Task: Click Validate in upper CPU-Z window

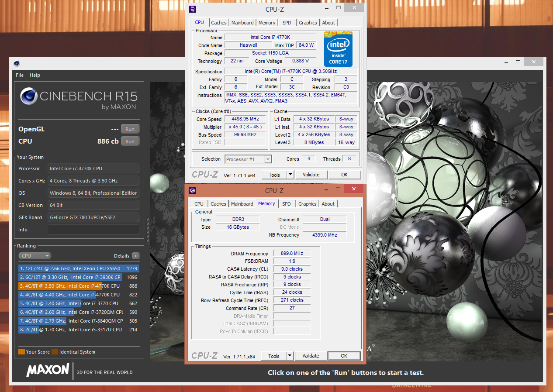Action: coord(311,175)
